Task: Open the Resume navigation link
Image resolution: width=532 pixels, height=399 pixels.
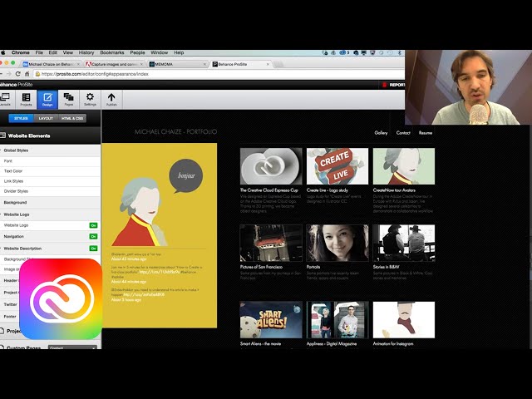Action: pyautogui.click(x=426, y=133)
